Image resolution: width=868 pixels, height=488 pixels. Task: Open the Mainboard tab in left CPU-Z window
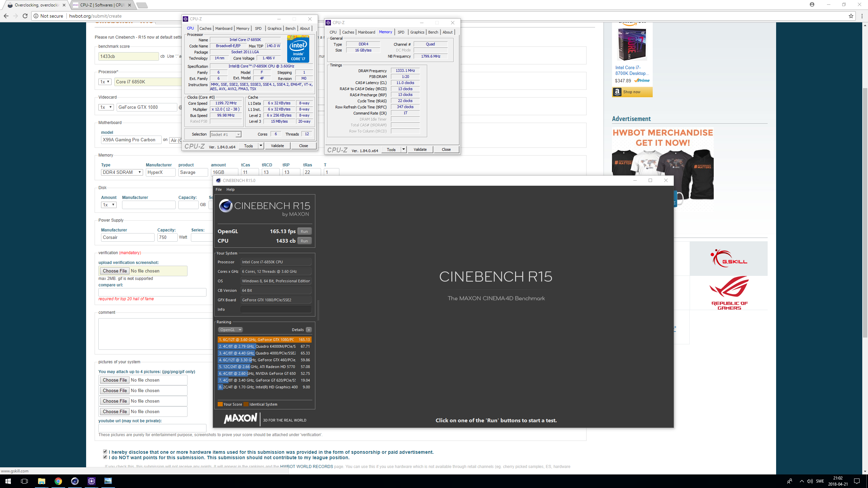pos(224,28)
